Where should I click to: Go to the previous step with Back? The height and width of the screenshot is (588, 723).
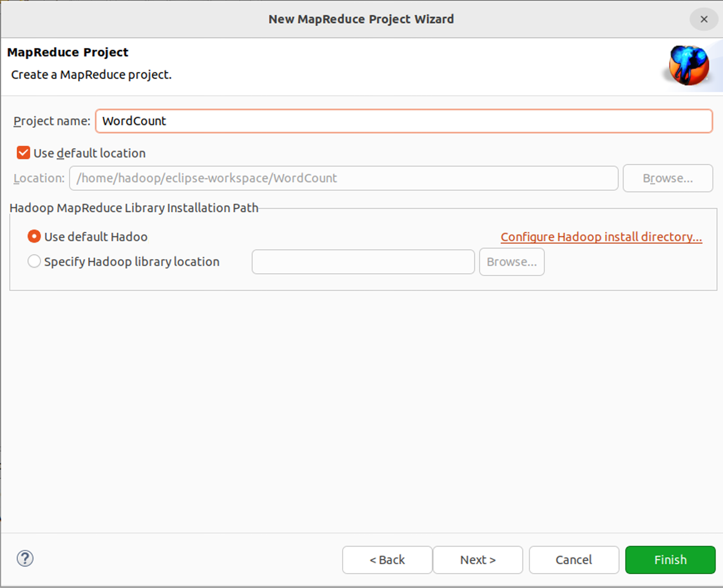(387, 560)
